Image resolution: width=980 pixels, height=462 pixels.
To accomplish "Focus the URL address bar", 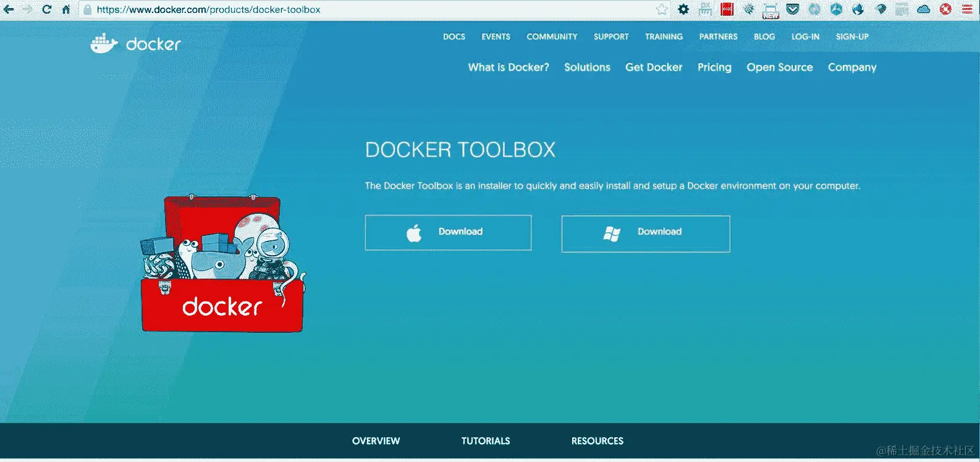I will [x=374, y=9].
